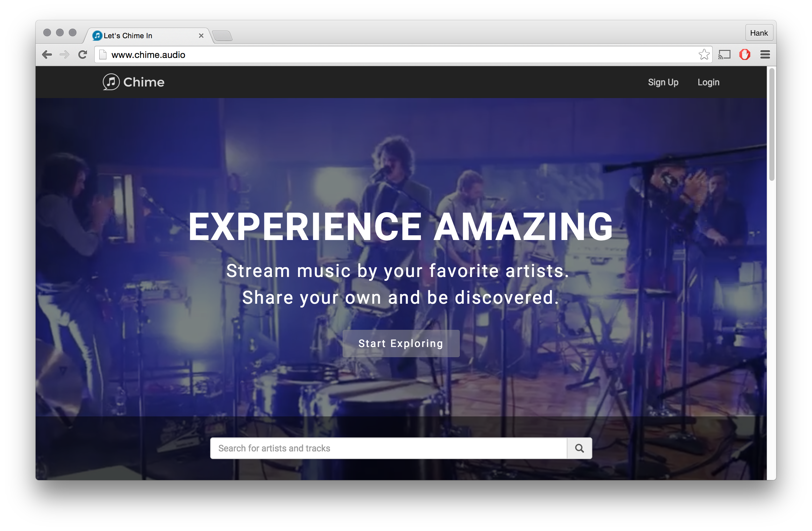Click the Chime music note logo icon
The height and width of the screenshot is (531, 812).
(x=111, y=82)
